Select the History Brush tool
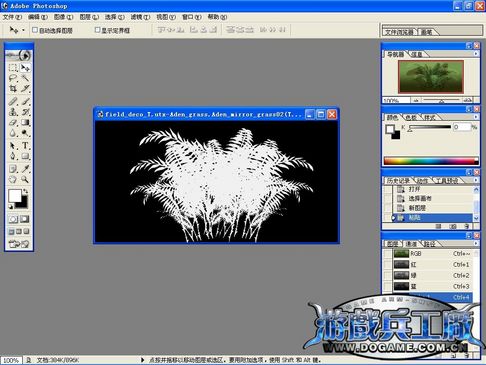The height and width of the screenshot is (365, 486). tap(25, 112)
